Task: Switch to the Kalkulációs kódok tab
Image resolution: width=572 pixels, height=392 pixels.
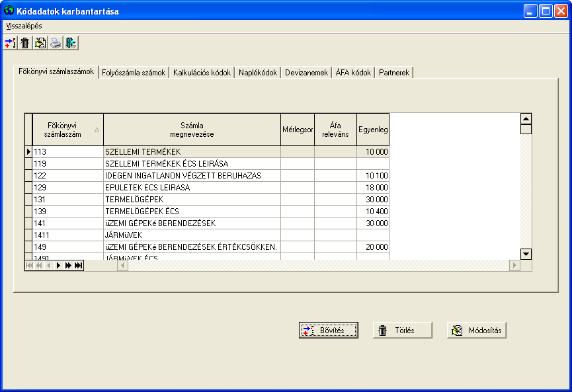Action: (x=202, y=73)
